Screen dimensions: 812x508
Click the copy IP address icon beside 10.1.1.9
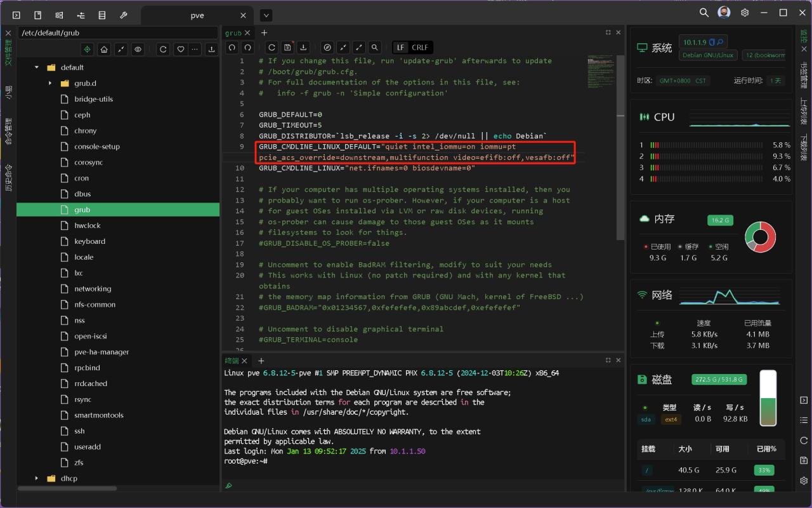pyautogui.click(x=712, y=42)
